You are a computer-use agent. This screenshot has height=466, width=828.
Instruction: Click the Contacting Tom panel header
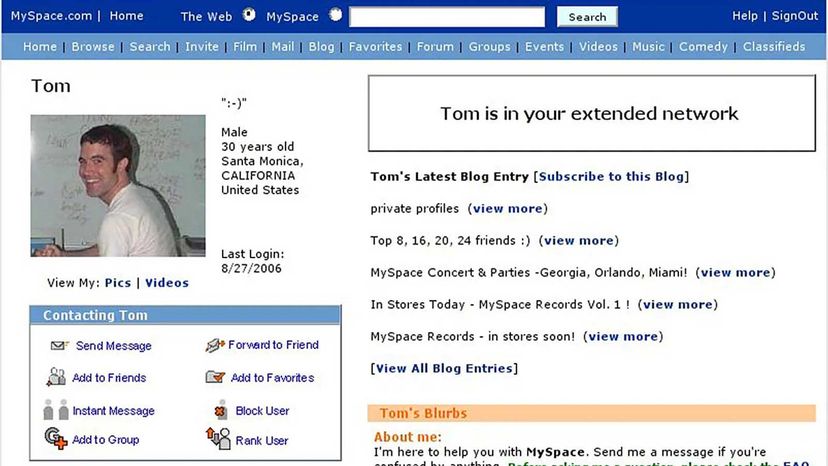(185, 315)
